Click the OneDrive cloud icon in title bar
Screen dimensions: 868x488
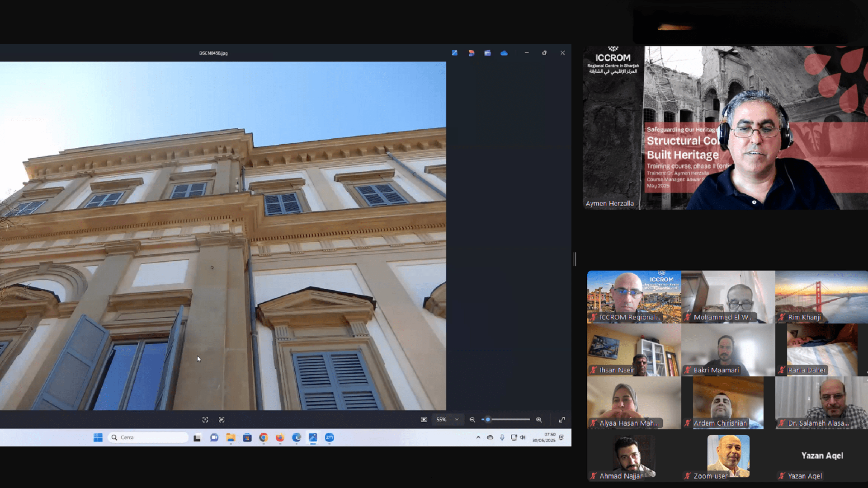pos(504,53)
